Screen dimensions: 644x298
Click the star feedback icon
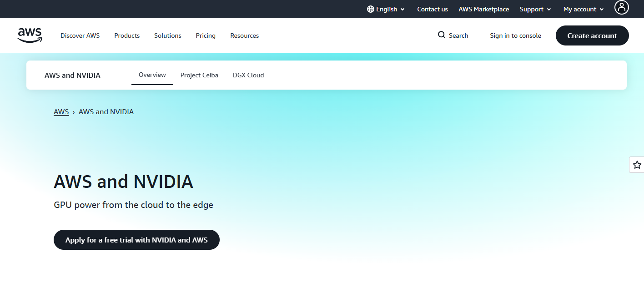[x=637, y=165]
